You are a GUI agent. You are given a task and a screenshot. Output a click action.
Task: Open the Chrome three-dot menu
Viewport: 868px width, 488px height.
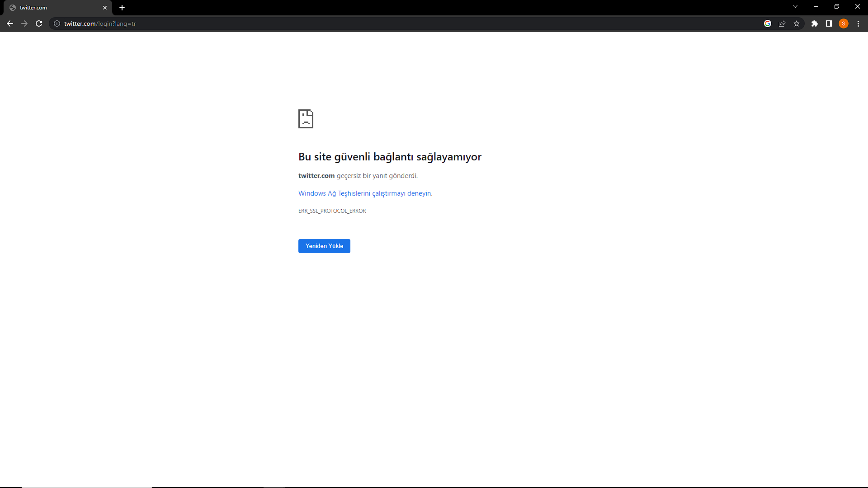(x=858, y=23)
